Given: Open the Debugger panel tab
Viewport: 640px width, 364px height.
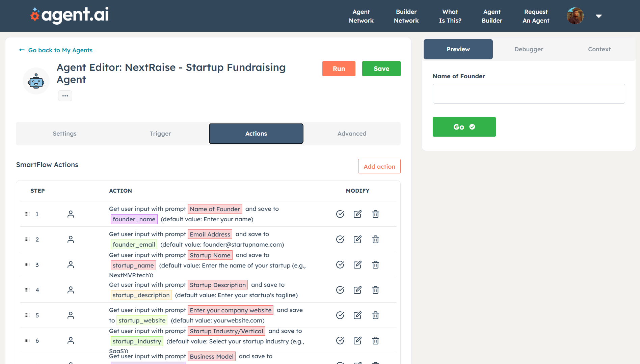Looking at the screenshot, I should (529, 49).
